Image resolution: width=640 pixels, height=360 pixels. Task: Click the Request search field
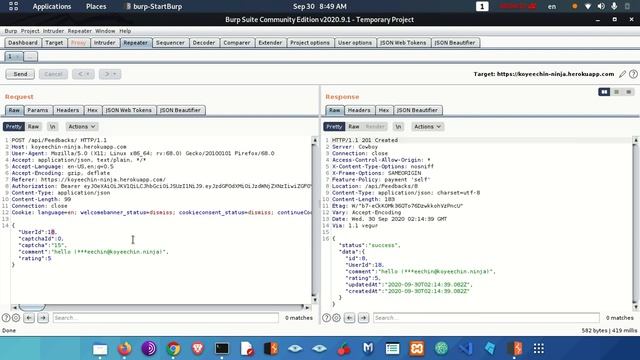[x=165, y=318]
